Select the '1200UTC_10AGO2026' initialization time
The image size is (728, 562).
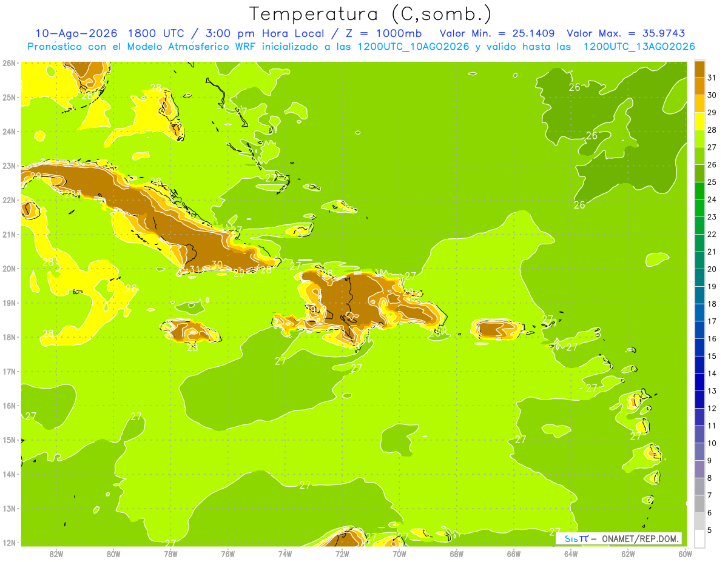pos(413,47)
